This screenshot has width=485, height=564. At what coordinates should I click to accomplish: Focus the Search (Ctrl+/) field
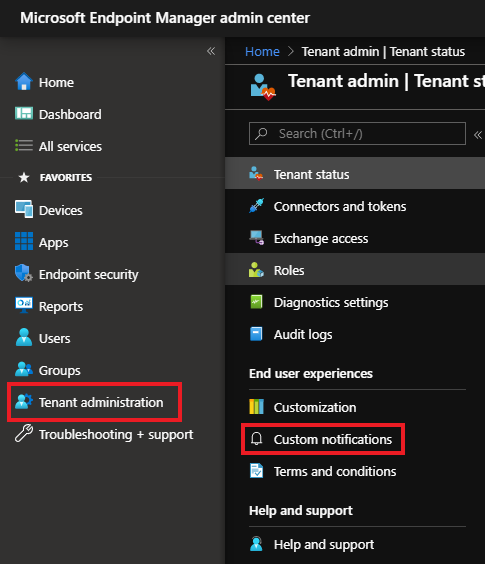(x=357, y=134)
